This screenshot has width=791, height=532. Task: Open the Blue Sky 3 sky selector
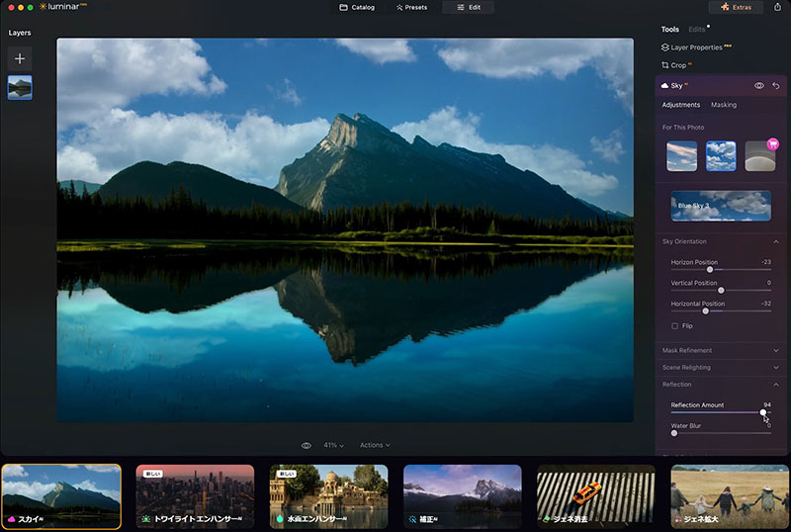721,206
